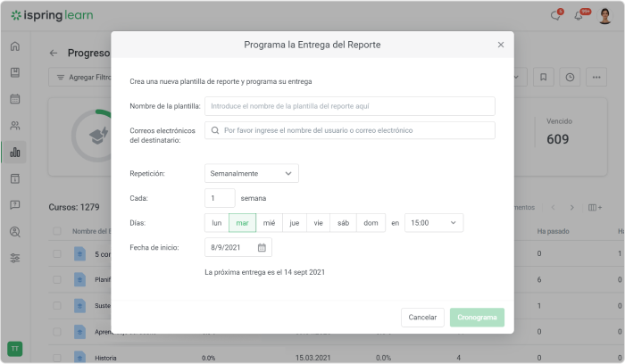This screenshot has width=625, height=364.
Task: Check the box for the Planif row
Action: click(x=57, y=279)
